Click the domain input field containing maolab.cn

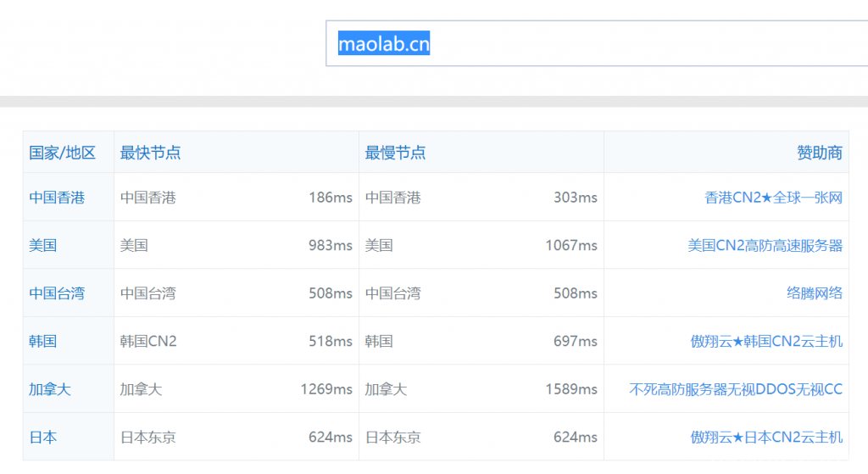click(x=593, y=43)
